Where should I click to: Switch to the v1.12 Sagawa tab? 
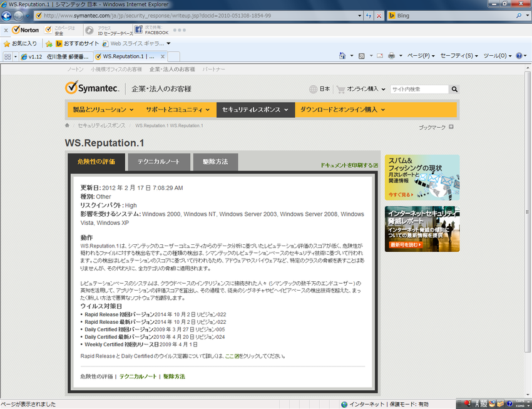[x=56, y=56]
